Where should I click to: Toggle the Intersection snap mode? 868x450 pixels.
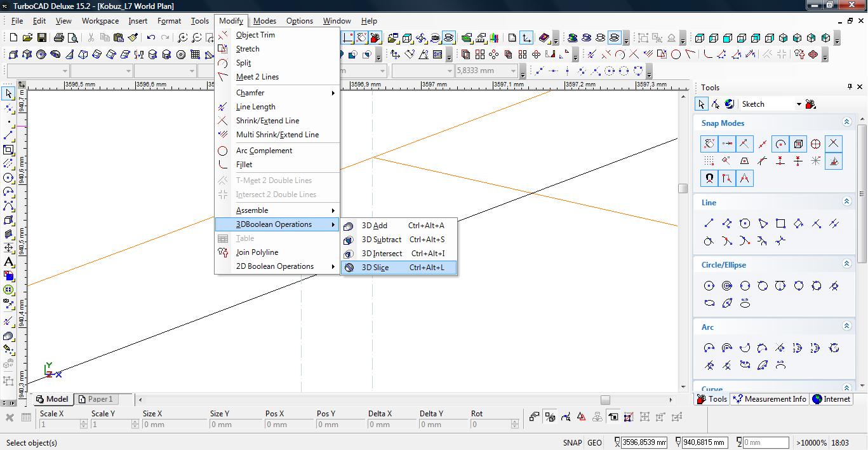pos(834,143)
